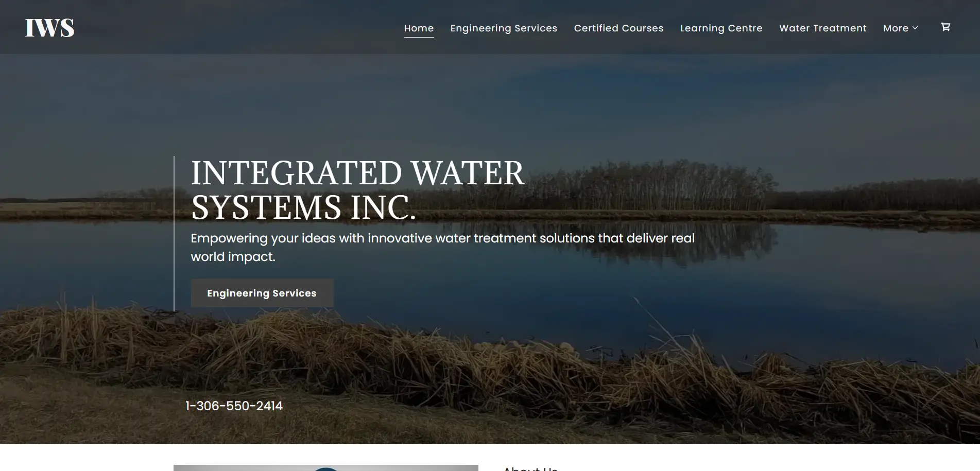Click the words "SYSTEMS INC." in the title
The height and width of the screenshot is (471, 980).
click(x=303, y=207)
